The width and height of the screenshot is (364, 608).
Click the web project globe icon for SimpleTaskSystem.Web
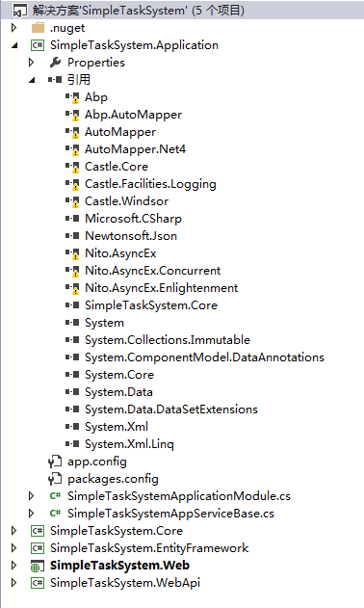click(x=38, y=566)
